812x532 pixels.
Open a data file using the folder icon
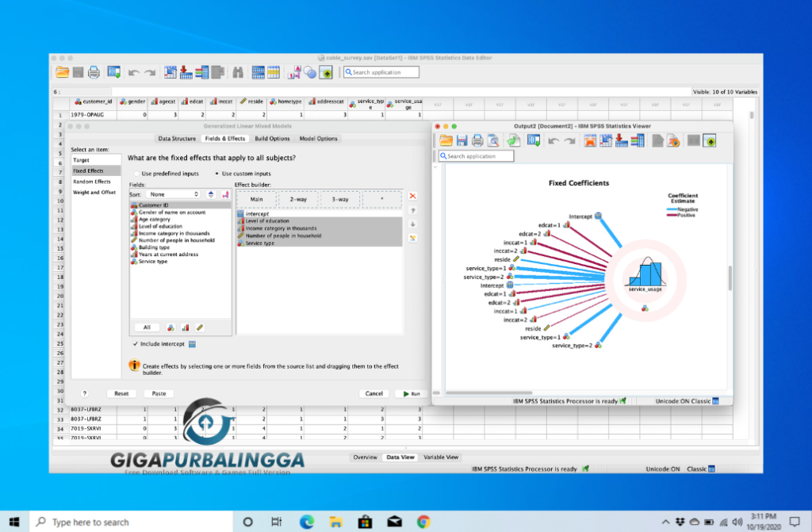point(61,71)
